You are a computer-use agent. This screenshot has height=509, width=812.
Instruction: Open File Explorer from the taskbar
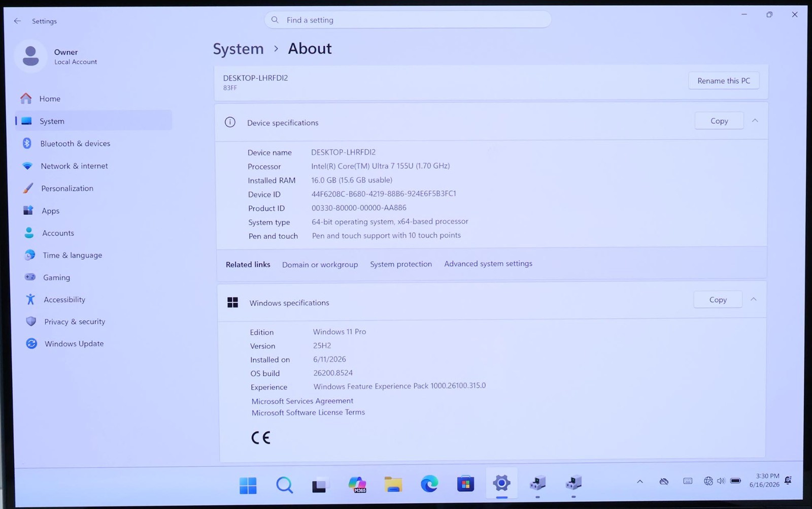pyautogui.click(x=393, y=484)
